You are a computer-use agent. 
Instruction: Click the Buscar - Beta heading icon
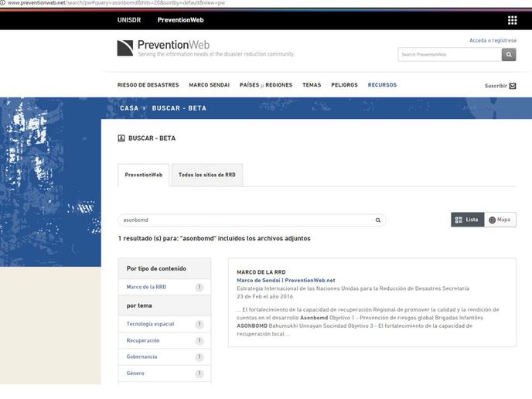pyautogui.click(x=121, y=138)
